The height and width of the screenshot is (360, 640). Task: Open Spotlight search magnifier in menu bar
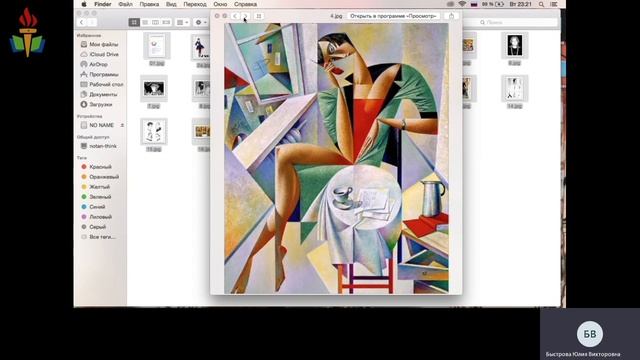[541, 4]
